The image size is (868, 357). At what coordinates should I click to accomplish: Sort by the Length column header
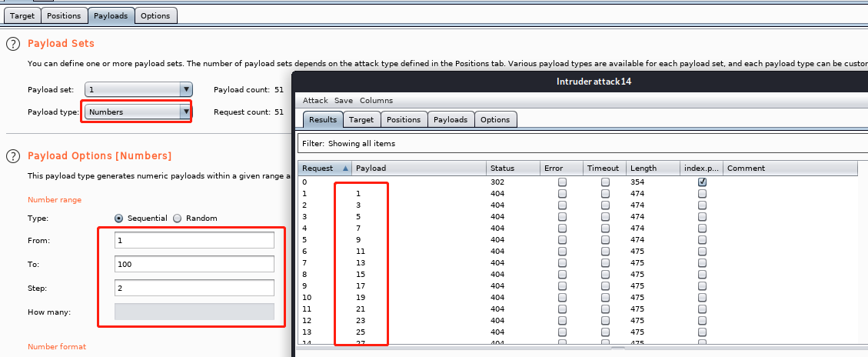pos(653,168)
